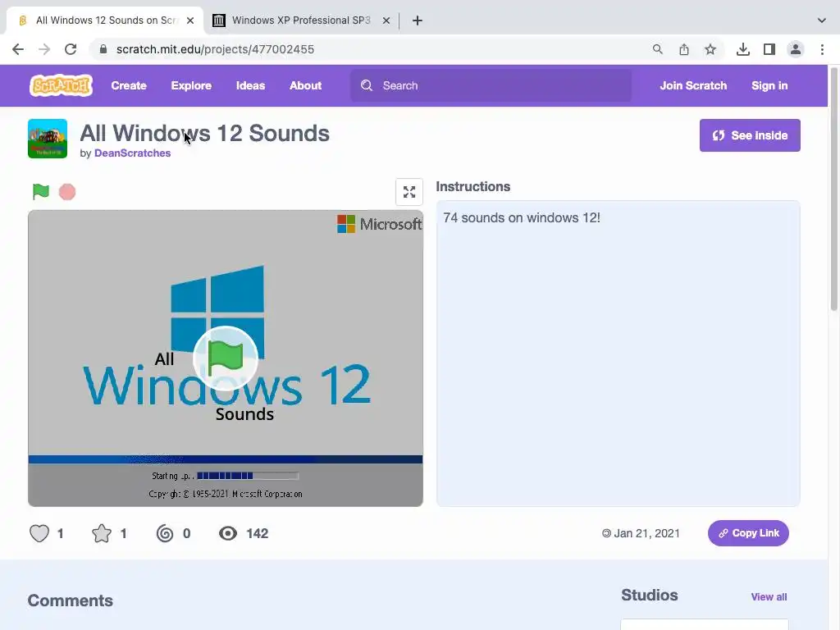Focus the Scratch search field
840x630 pixels.
491,85
